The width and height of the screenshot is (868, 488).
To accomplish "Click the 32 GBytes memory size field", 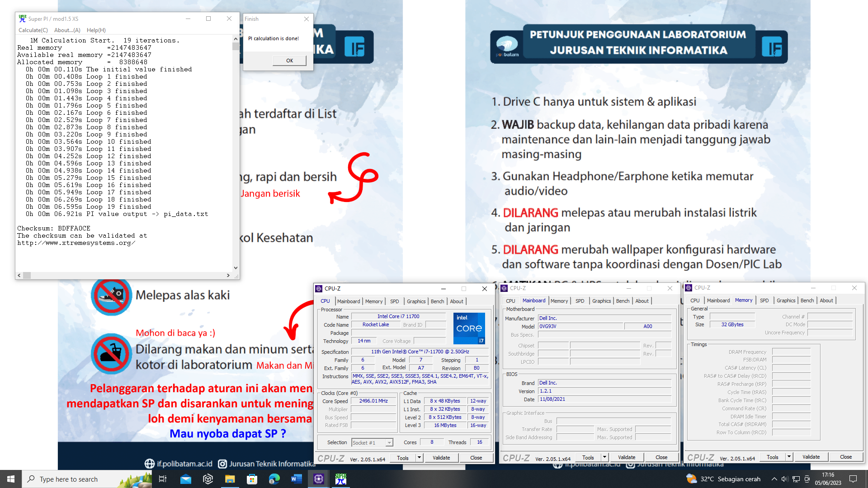I will pos(732,324).
